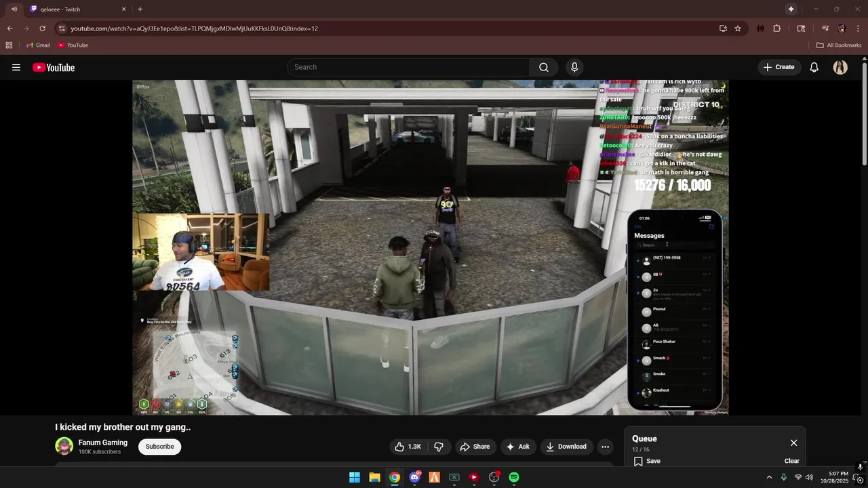The image size is (868, 488).
Task: Click the Fanum Gaming channel avatar
Action: tap(64, 446)
